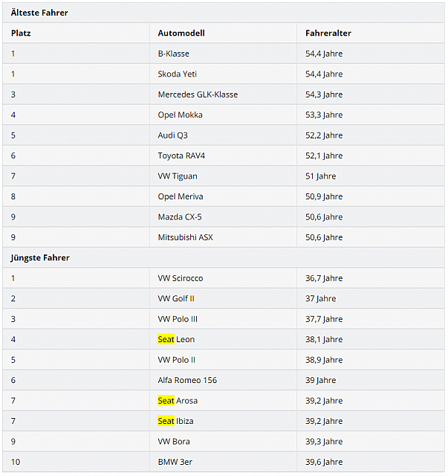Image resolution: width=448 pixels, height=476 pixels.
Task: Click the highlighted Seat Leon entry
Action: (176, 339)
